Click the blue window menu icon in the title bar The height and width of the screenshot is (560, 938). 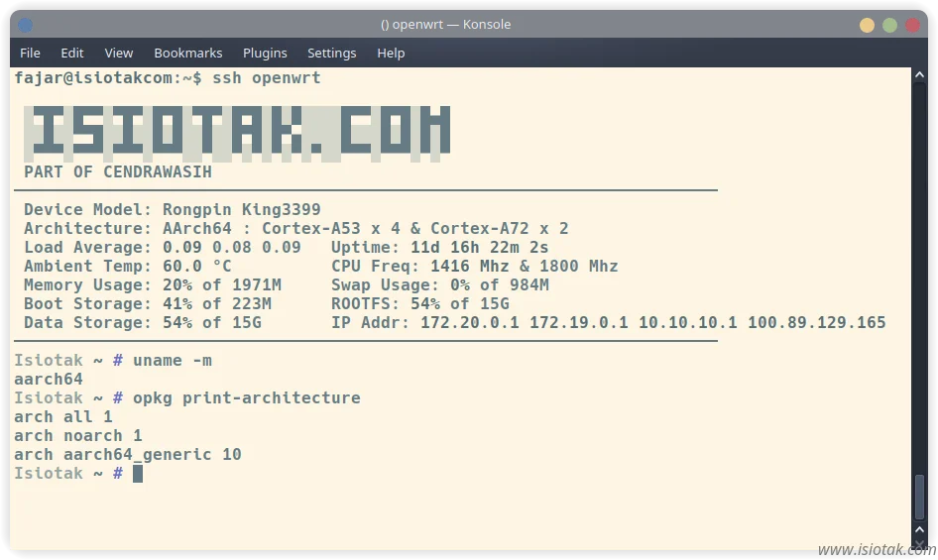click(25, 25)
